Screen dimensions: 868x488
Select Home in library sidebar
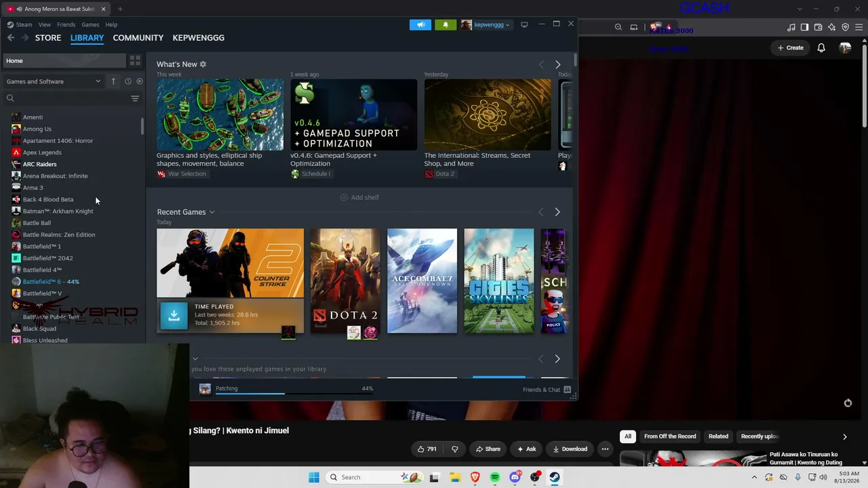(x=65, y=60)
